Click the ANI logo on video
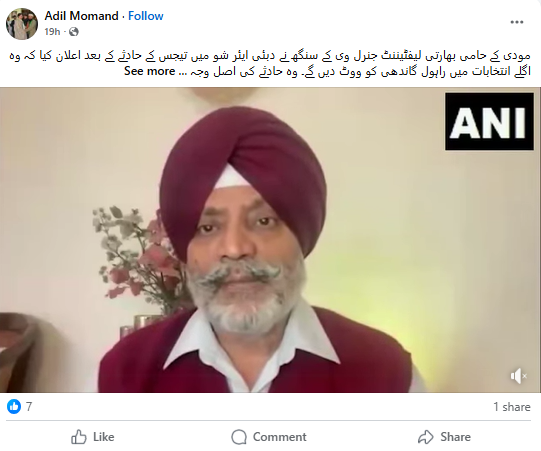This screenshot has height=451, width=541. 489,121
